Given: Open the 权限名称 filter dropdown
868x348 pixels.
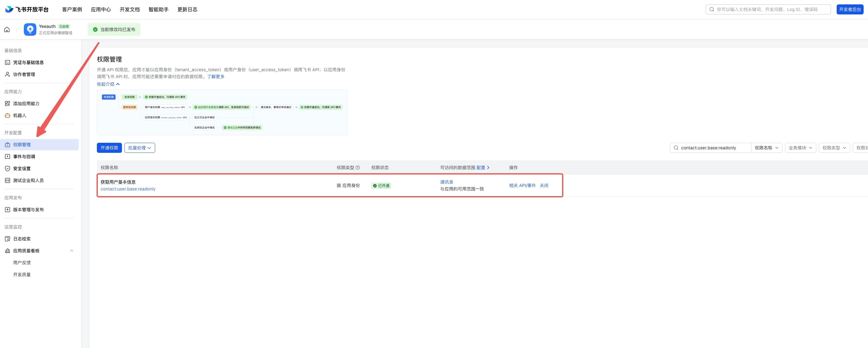Looking at the screenshot, I should pos(766,148).
